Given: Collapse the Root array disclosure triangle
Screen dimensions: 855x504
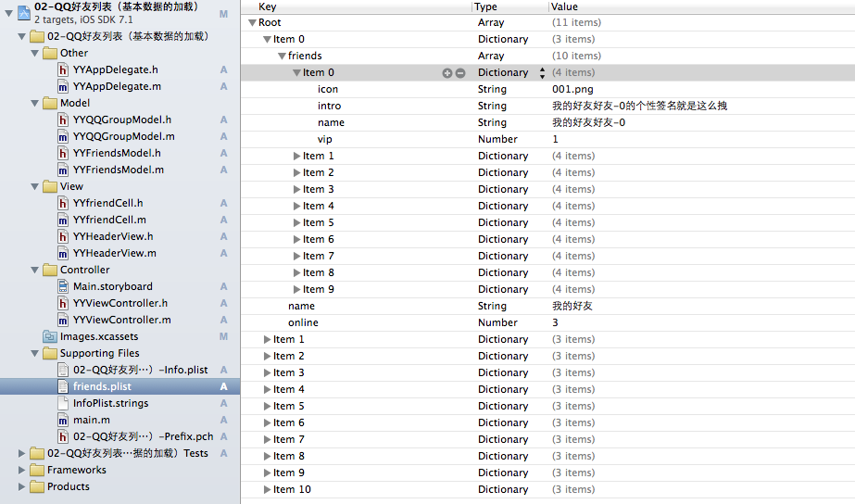Looking at the screenshot, I should coord(252,23).
